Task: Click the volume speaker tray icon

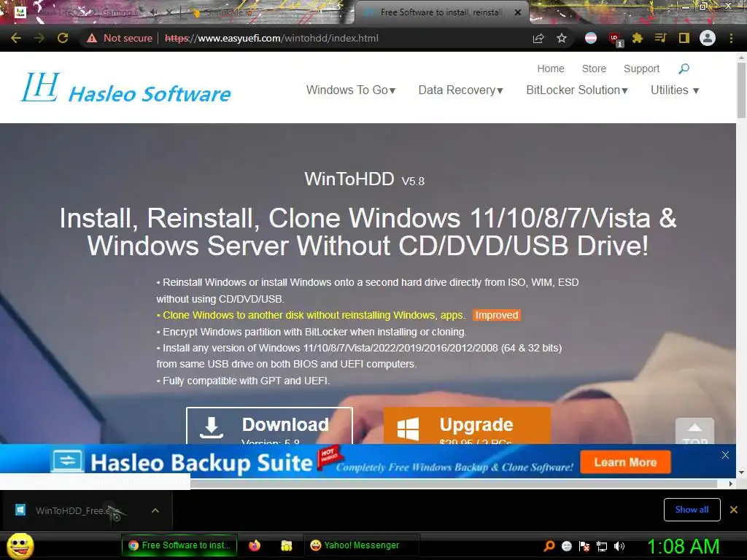Action: tap(619, 545)
